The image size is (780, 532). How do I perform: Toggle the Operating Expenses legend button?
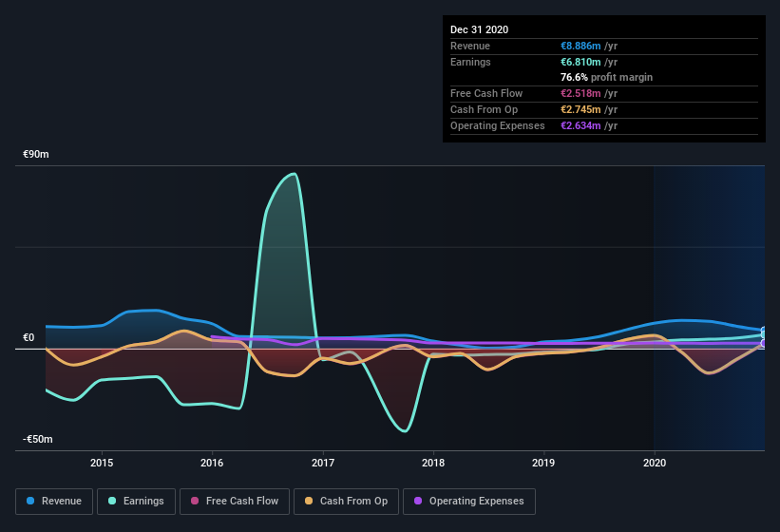point(468,502)
